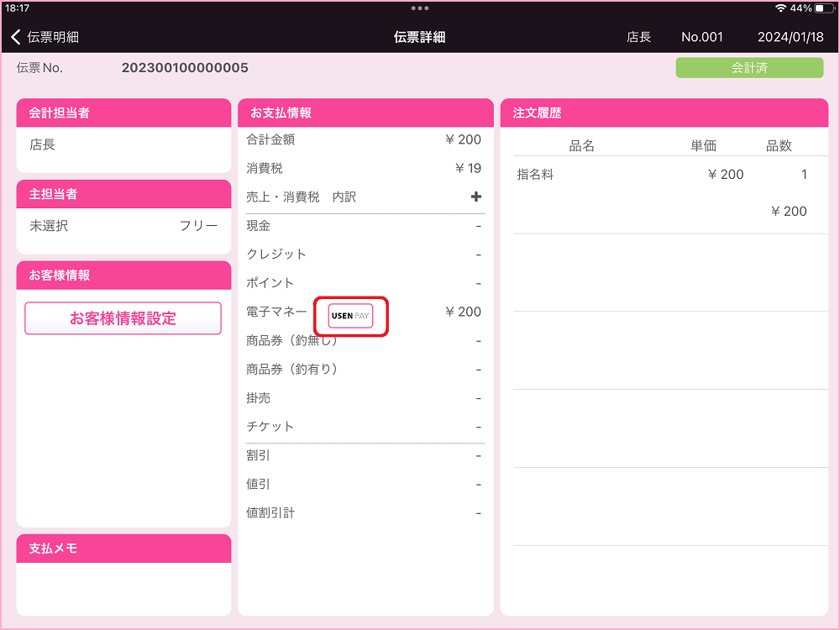Tap the No.001 register label
This screenshot has height=630, width=840.
[x=701, y=37]
